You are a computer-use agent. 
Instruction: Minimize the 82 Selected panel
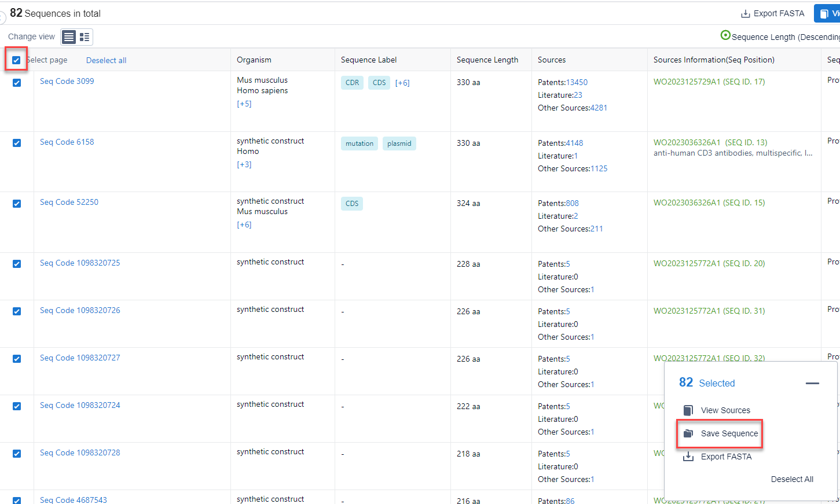coord(812,383)
